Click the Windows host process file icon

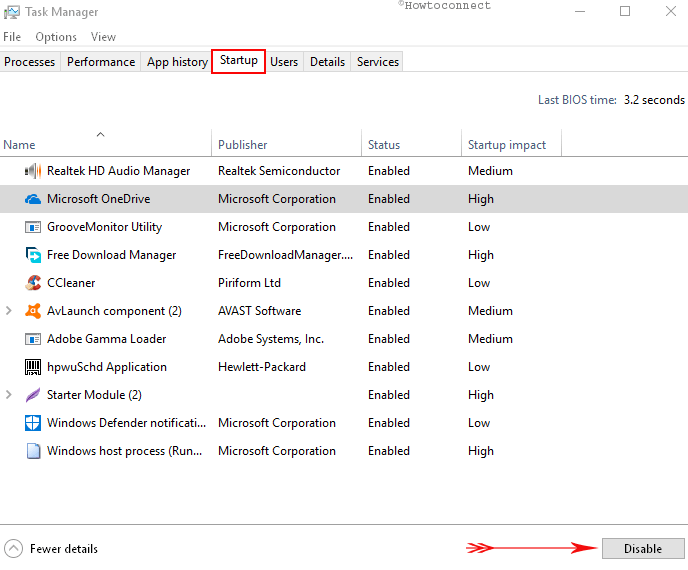[x=33, y=451]
